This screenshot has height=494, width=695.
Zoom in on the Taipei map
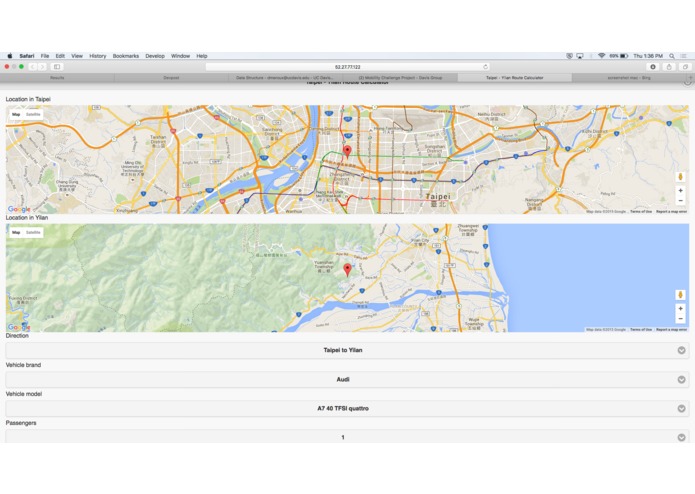[x=680, y=191]
